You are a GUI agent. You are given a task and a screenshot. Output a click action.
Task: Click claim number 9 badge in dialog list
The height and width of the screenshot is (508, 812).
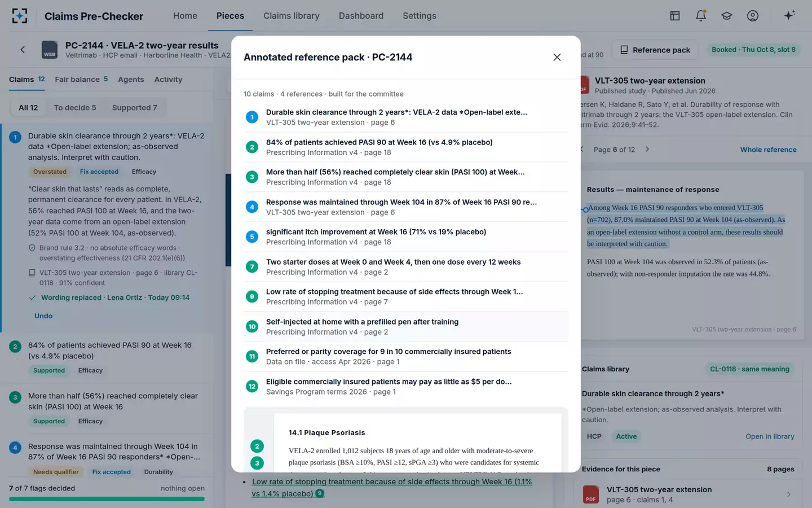coord(252,296)
